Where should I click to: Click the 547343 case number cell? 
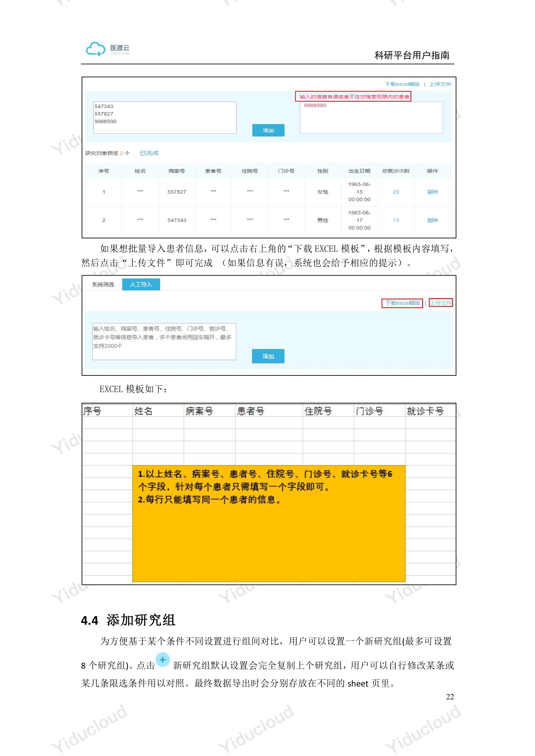(x=177, y=220)
